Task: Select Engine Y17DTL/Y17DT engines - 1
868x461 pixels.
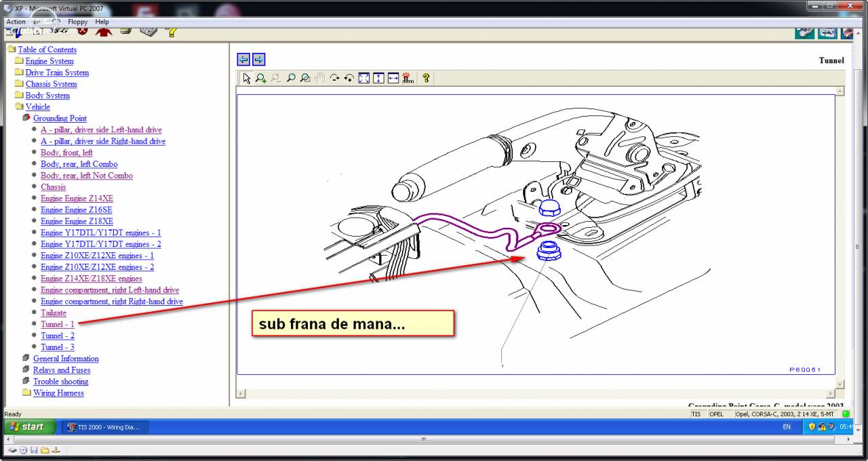Action: (101, 233)
